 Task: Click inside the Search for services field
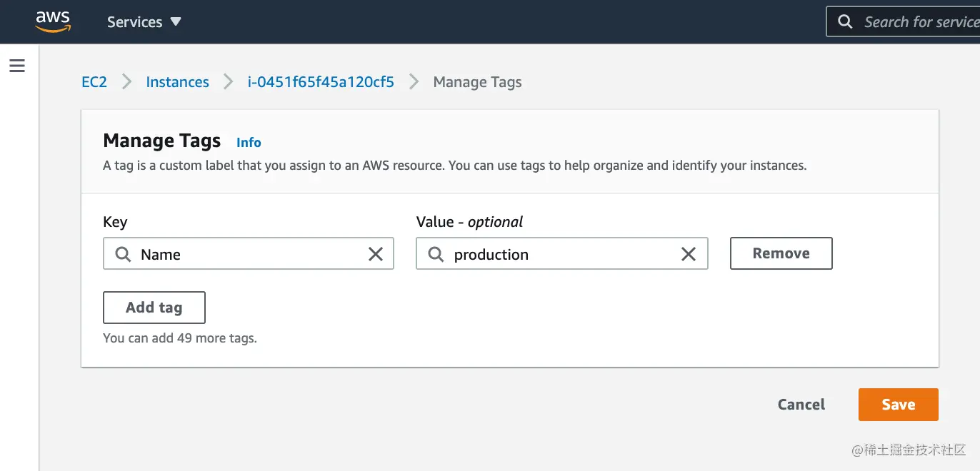[x=921, y=21]
